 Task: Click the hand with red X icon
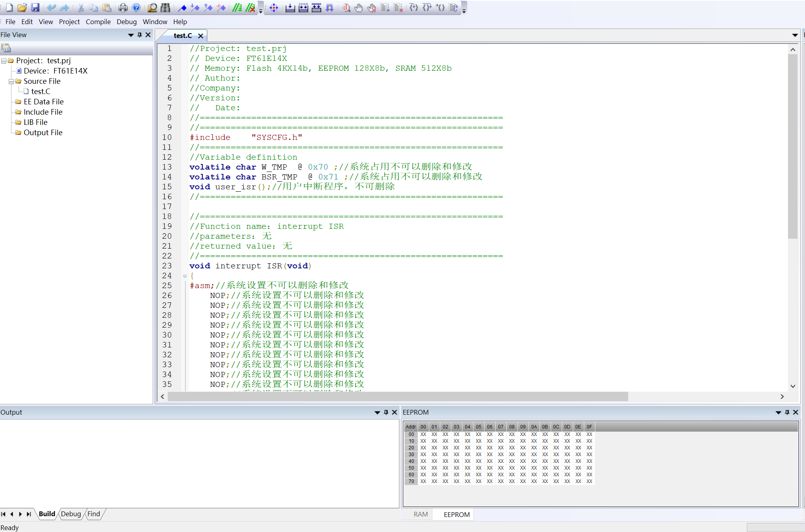pos(372,8)
